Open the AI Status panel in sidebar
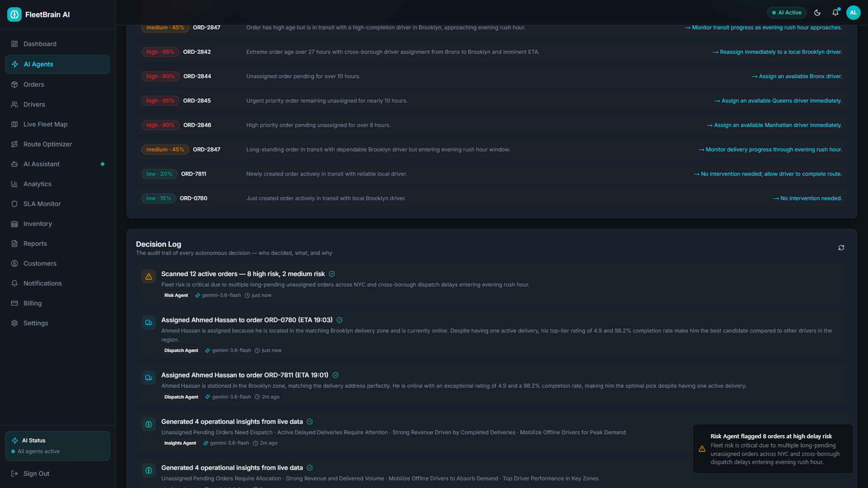868x488 pixels. coord(57,446)
